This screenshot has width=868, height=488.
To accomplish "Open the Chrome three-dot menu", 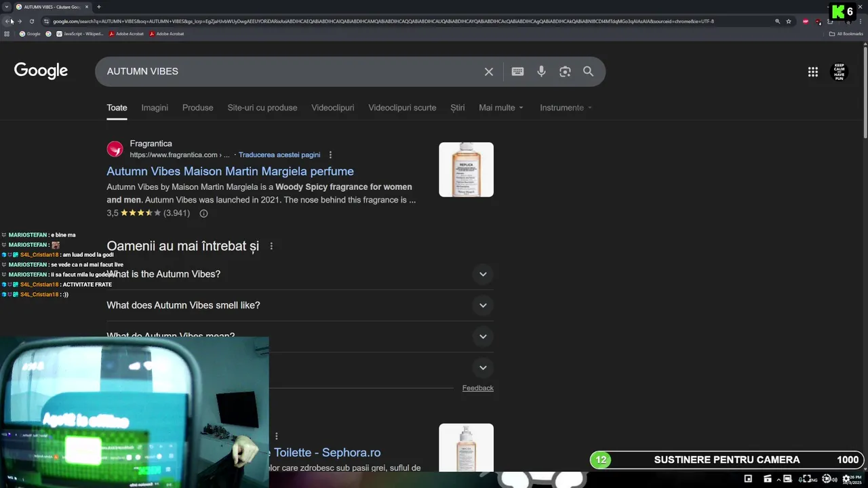I will click(x=861, y=21).
